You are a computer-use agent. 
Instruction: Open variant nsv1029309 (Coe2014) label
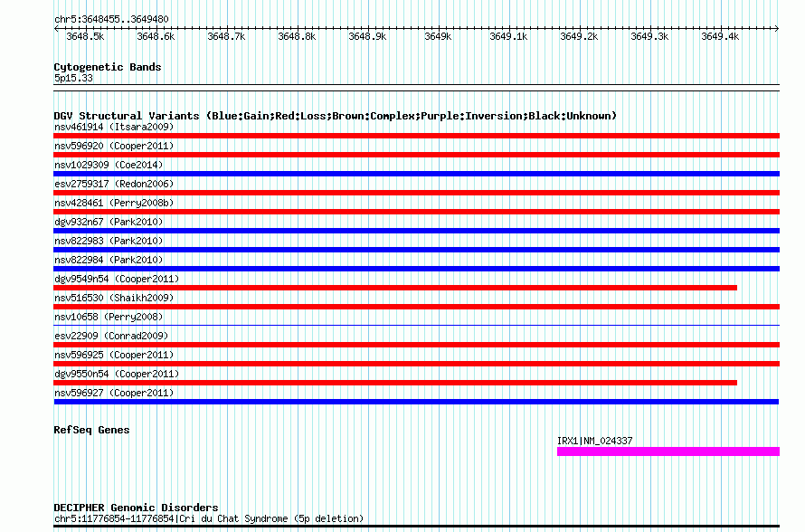(109, 165)
